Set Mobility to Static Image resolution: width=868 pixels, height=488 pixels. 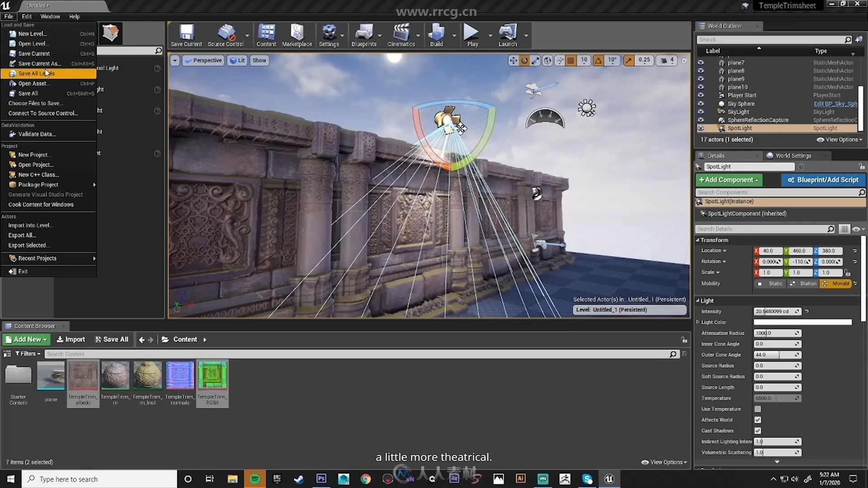tap(770, 284)
